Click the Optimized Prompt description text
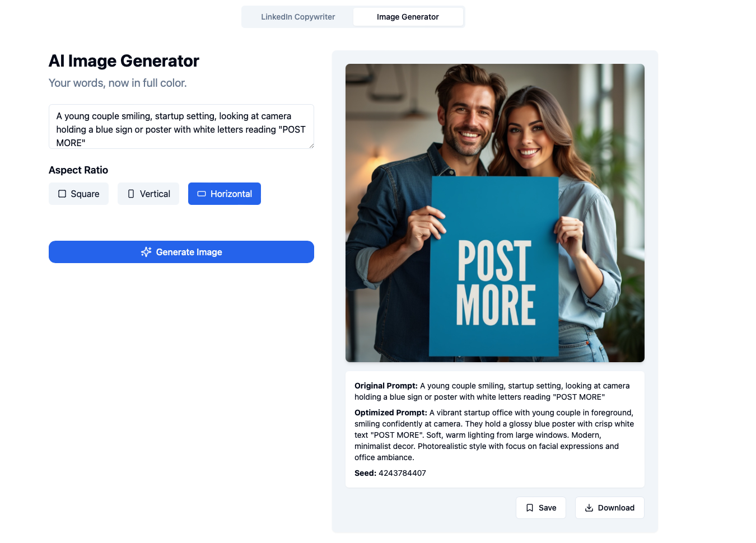 494,435
